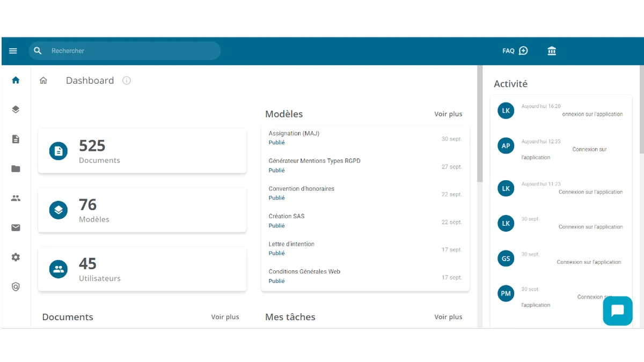Click Voir plus next to Mes tâches
Screen dimensions: 644x362
(x=448, y=317)
